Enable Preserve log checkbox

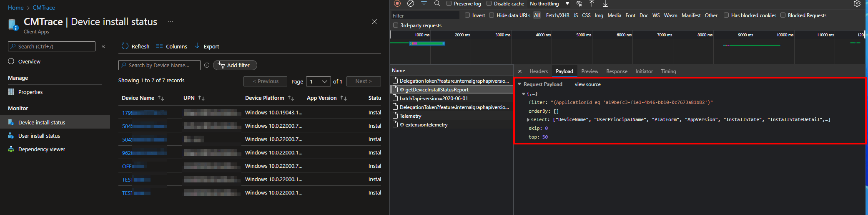[449, 3]
